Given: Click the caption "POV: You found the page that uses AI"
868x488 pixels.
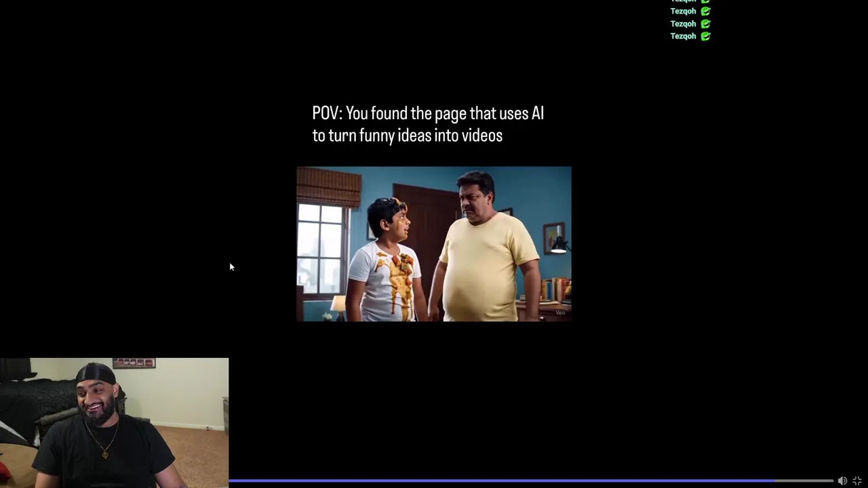Looking at the screenshot, I should (x=428, y=113).
